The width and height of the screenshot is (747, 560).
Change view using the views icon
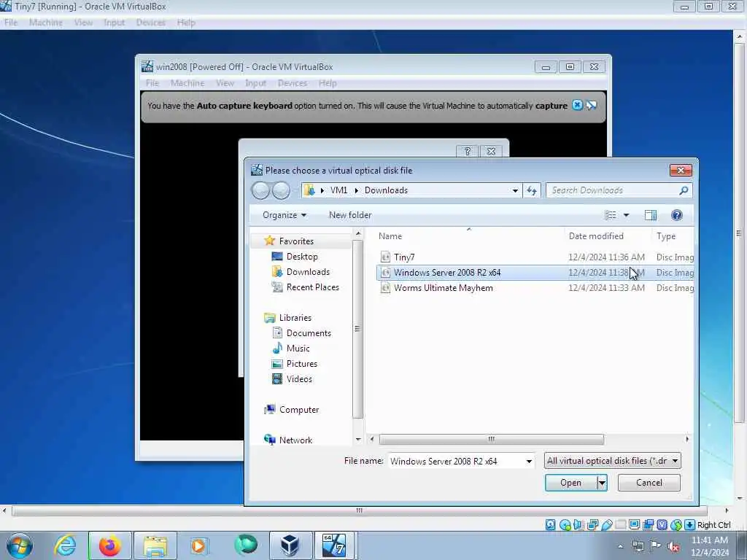(611, 215)
